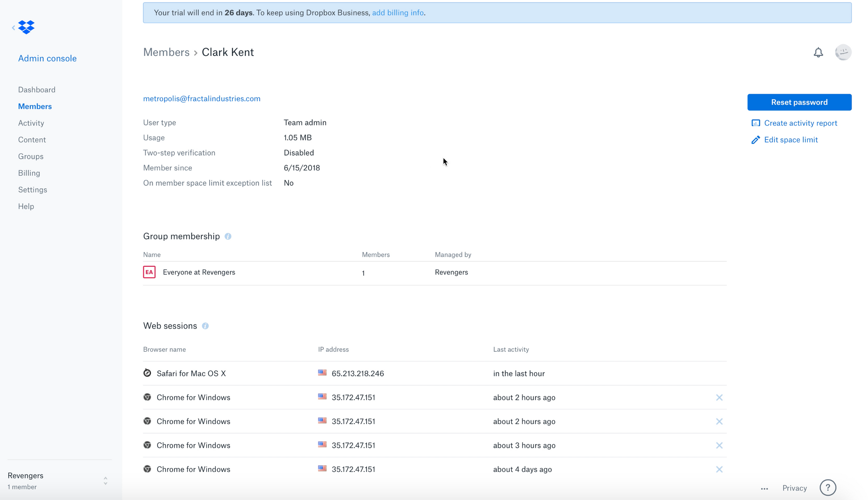Show Group membership info tooltip icon
This screenshot has height=500, width=868.
[228, 236]
